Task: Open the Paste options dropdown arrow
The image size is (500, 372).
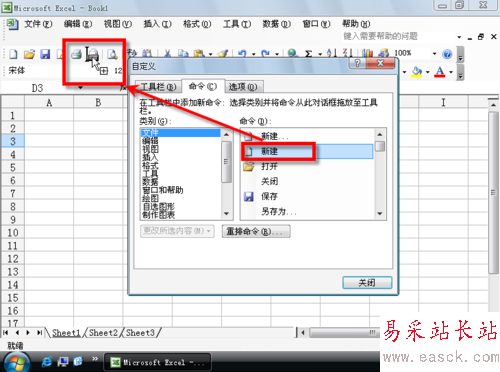Action: point(210,54)
